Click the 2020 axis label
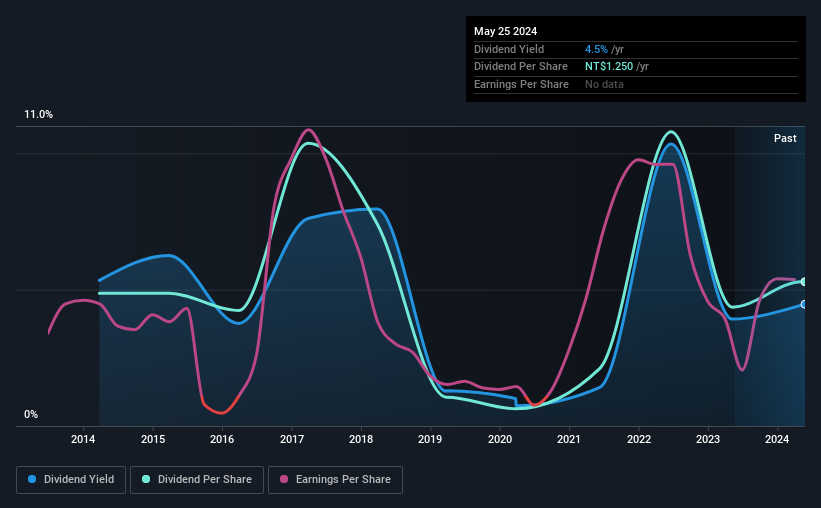Image resolution: width=821 pixels, height=508 pixels. 500,439
